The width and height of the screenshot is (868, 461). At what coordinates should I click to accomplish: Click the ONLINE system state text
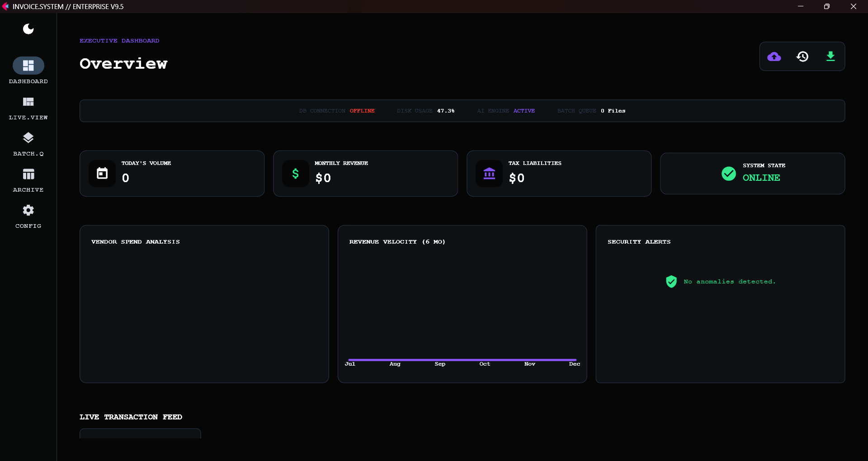coord(761,178)
